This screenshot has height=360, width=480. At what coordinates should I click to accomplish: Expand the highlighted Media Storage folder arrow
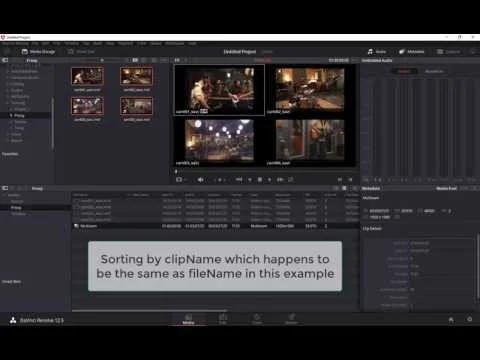pyautogui.click(x=11, y=115)
